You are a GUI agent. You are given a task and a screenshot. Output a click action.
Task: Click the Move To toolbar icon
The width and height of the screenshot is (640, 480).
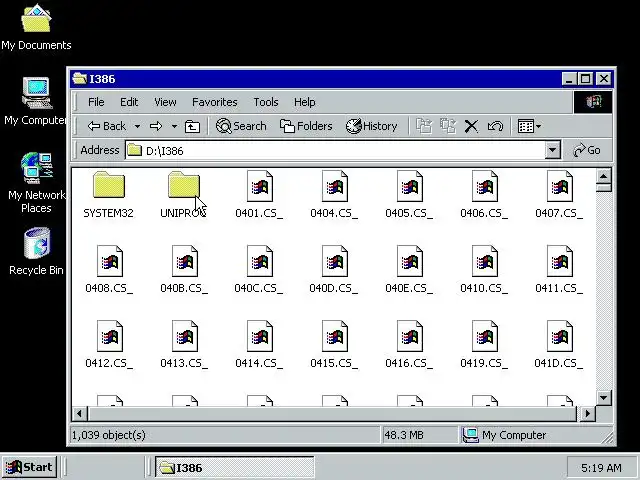(x=424, y=126)
